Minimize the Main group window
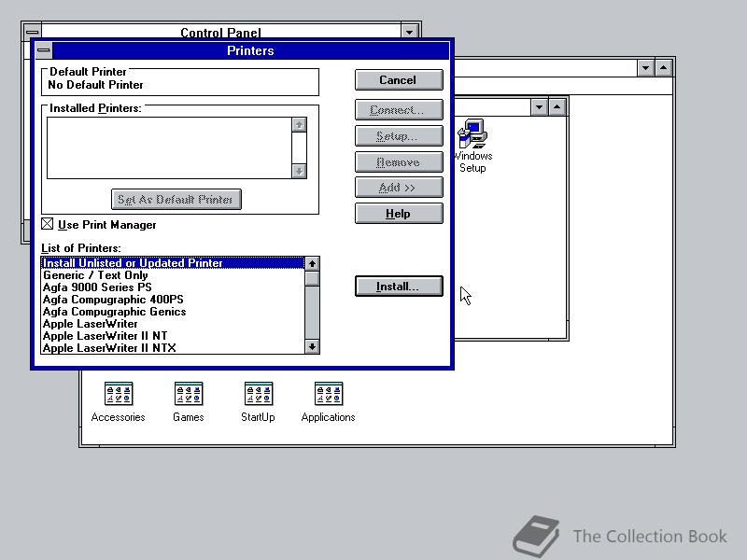Screen dimensions: 747x560 pyautogui.click(x=539, y=107)
